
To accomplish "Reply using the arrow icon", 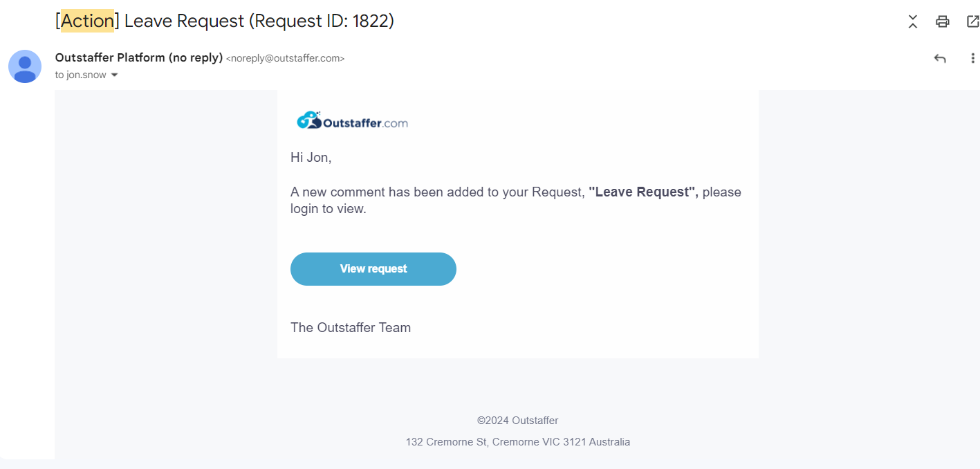I will click(940, 59).
